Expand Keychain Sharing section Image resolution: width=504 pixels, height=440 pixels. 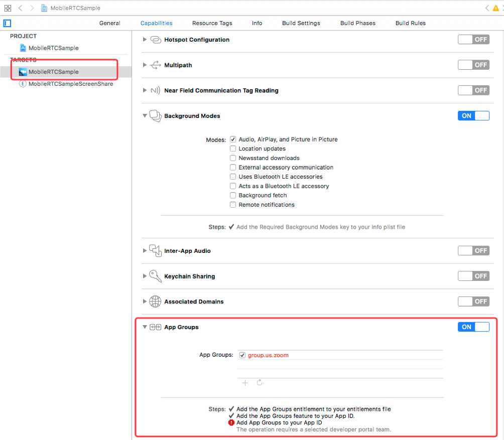[x=145, y=276]
